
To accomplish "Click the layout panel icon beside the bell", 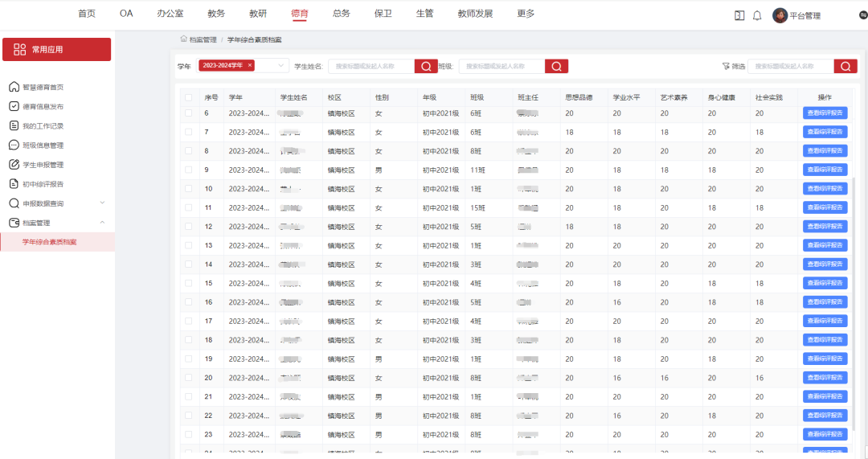I will click(x=739, y=15).
